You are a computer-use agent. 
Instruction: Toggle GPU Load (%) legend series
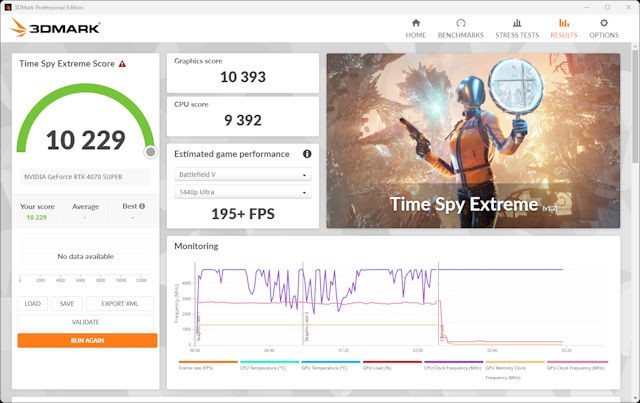point(392,365)
